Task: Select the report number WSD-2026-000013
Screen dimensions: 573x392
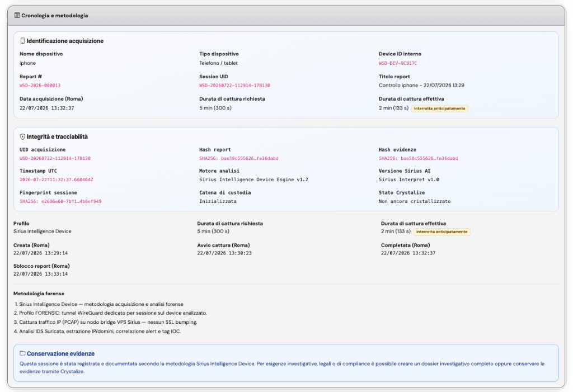Action: click(x=40, y=86)
